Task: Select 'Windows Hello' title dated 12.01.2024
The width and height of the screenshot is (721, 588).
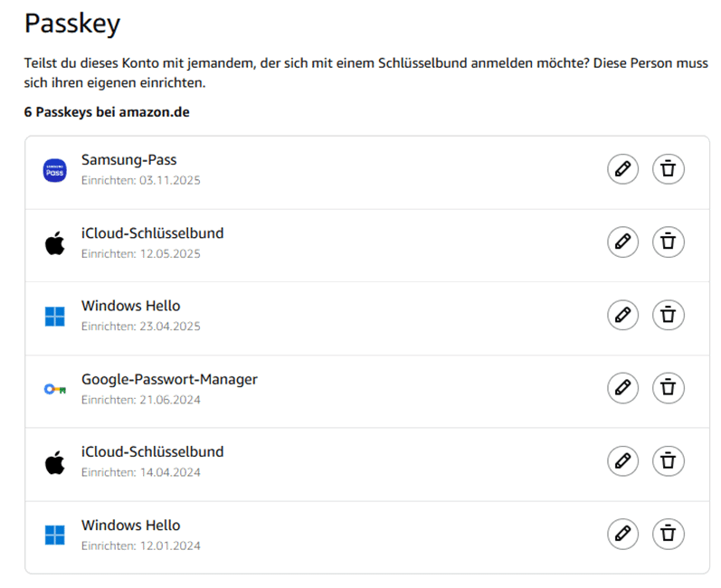Action: [x=130, y=526]
